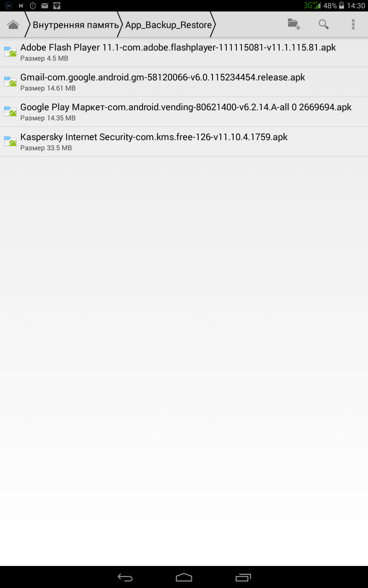
Task: Open the recent apps navigation button
Action: 243,577
